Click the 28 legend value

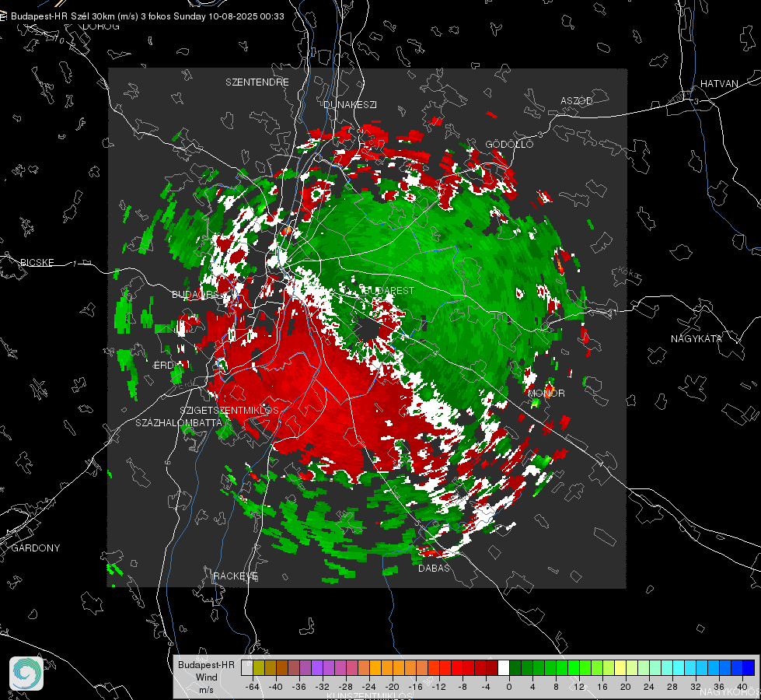pyautogui.click(x=672, y=687)
